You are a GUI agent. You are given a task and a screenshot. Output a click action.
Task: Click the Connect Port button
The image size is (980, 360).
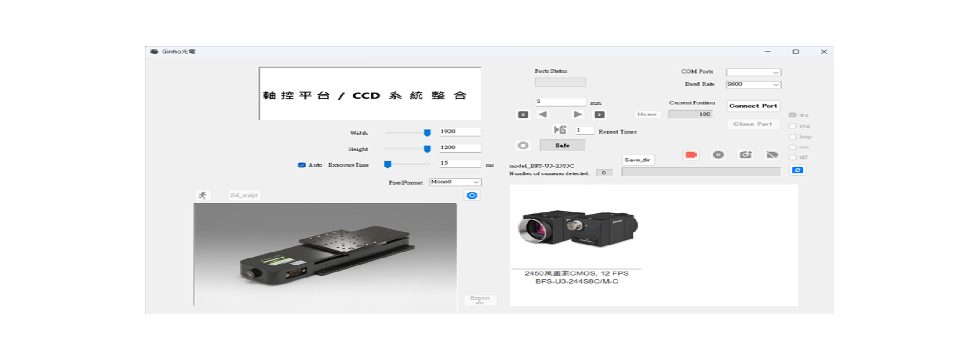(x=753, y=106)
